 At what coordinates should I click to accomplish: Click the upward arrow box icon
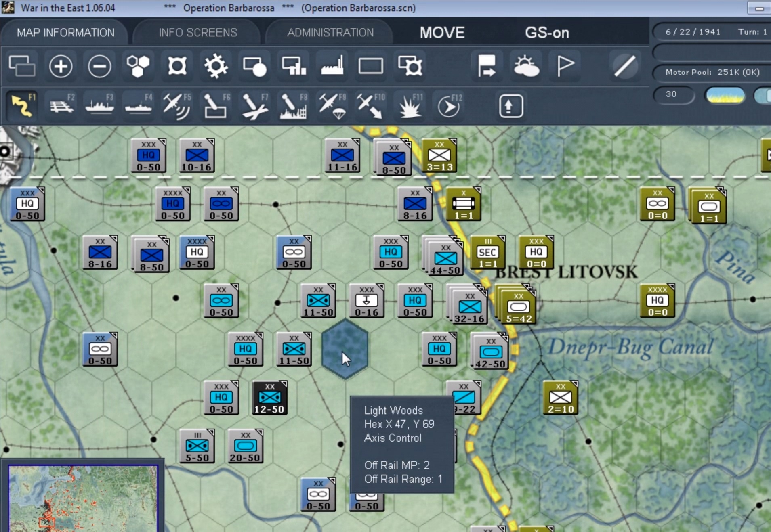coord(511,106)
